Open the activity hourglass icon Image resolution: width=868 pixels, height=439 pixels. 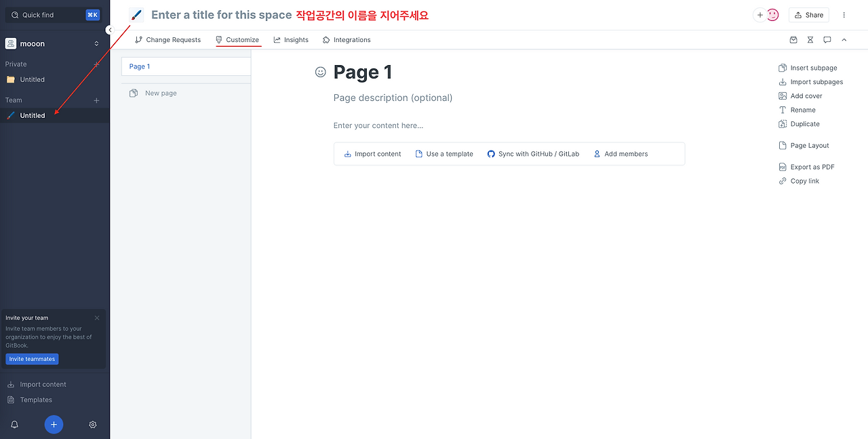[x=810, y=40]
